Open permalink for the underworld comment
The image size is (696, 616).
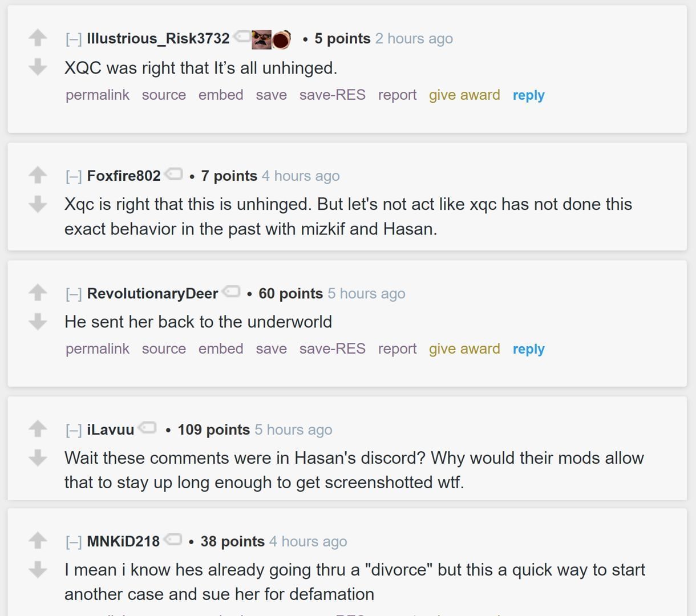(x=98, y=349)
